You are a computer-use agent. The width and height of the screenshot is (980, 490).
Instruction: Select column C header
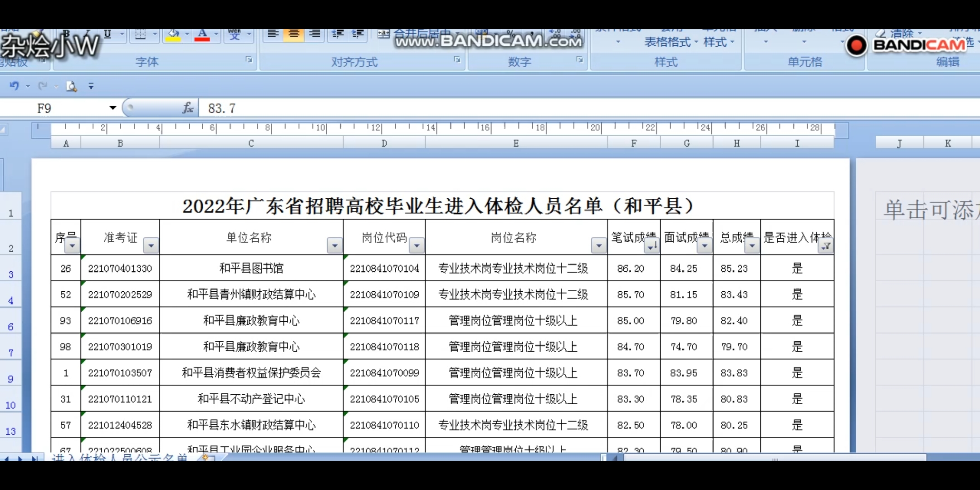(x=251, y=143)
